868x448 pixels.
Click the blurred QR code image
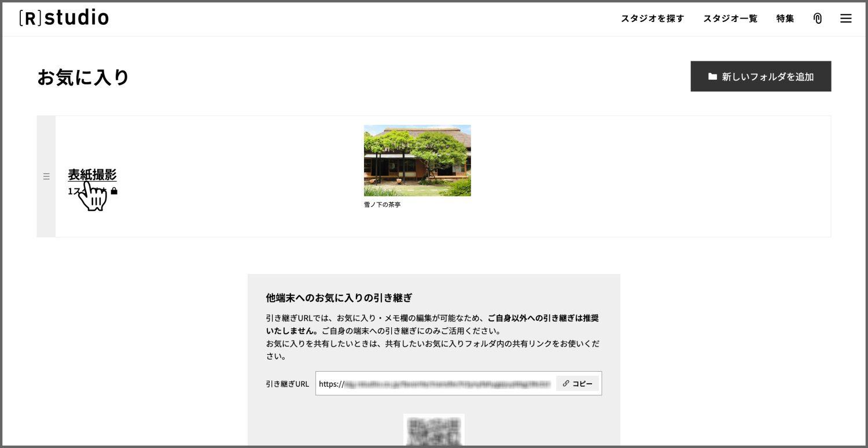[433, 431]
